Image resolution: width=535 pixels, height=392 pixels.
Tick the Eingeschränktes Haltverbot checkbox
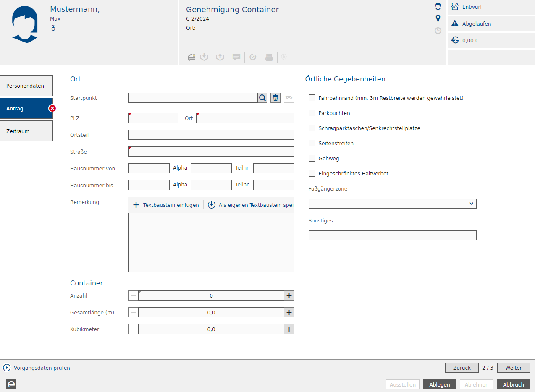312,173
